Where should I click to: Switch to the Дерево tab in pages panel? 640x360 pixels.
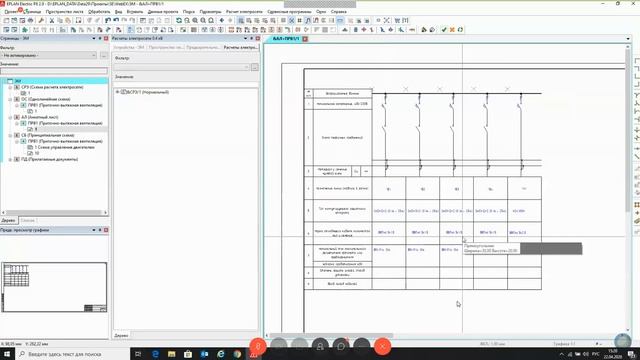coord(8,220)
